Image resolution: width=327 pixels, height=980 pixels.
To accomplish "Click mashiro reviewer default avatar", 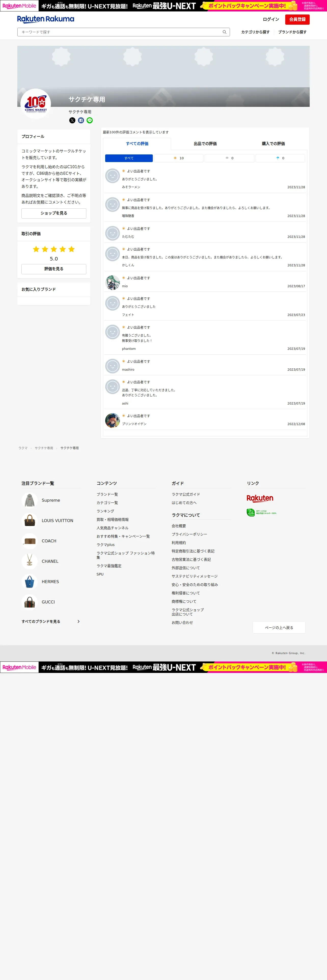I will coord(112,366).
